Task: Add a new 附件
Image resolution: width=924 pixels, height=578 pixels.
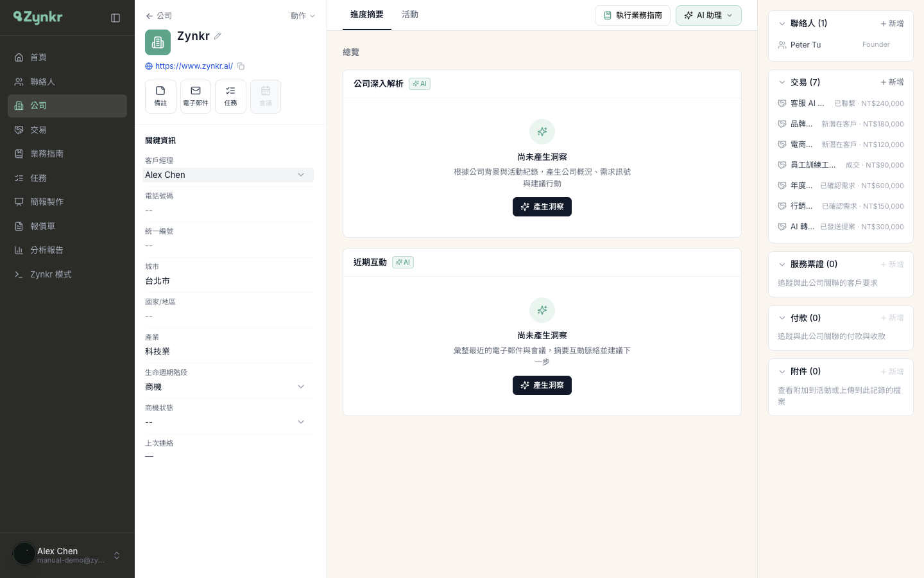Action: 892,372
